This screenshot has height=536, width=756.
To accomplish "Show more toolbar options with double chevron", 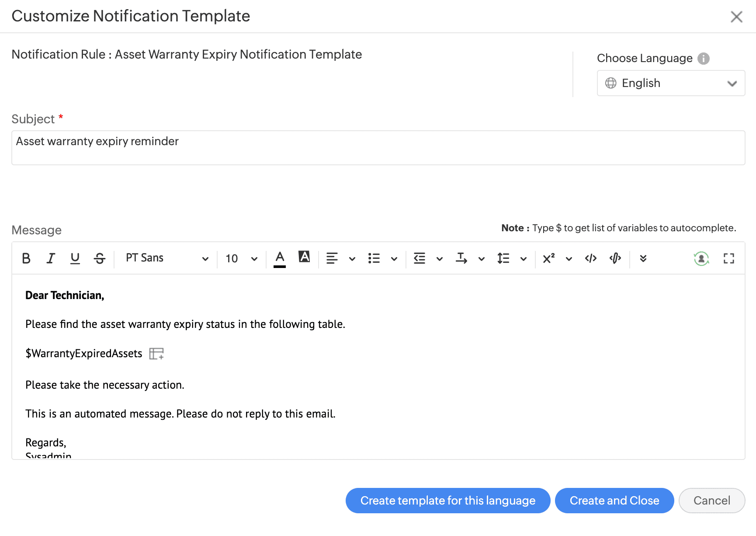I will [x=643, y=258].
